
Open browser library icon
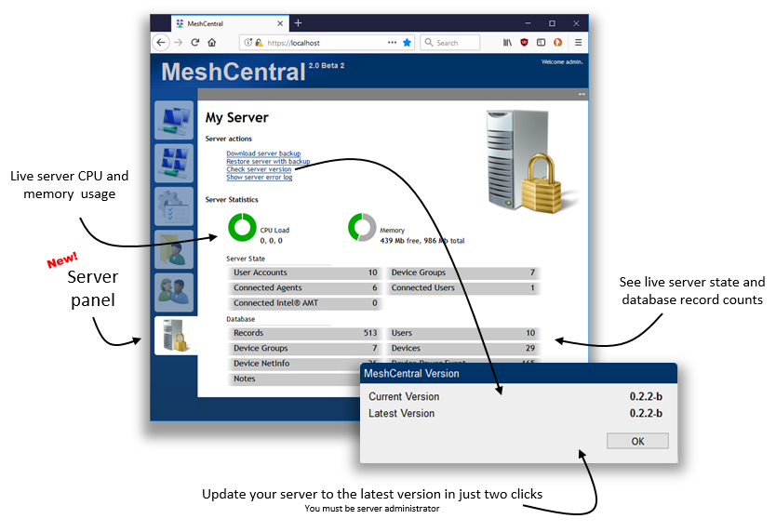[507, 43]
